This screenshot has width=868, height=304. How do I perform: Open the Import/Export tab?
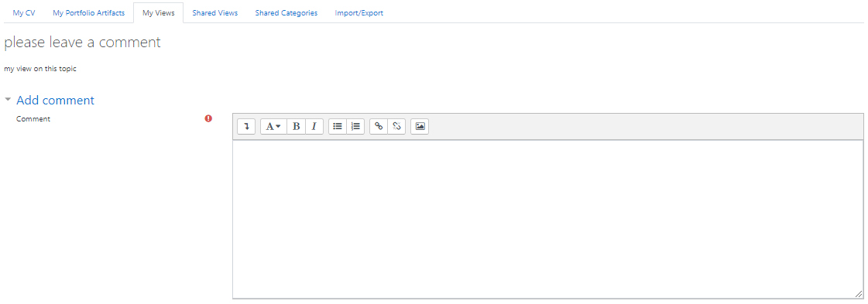[x=359, y=12]
